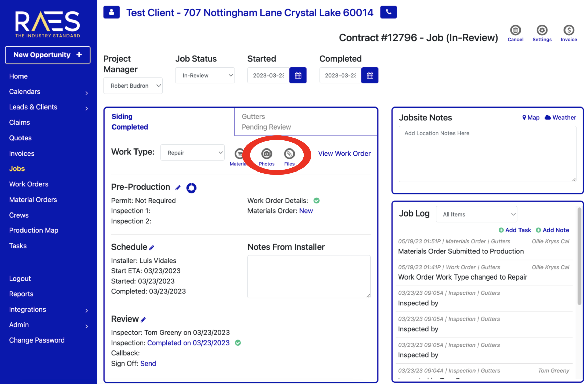Click the Cancel trash icon
Screen dimensions: 588x384
coord(515,31)
